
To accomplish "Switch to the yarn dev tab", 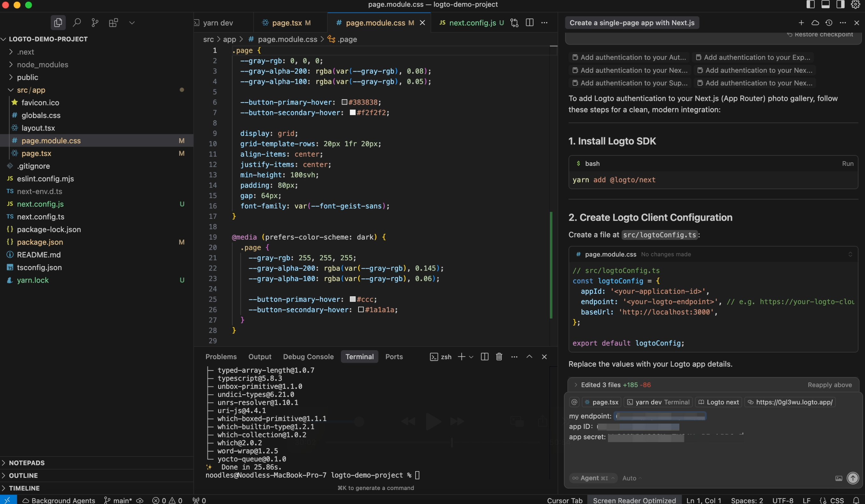I will coord(218,23).
